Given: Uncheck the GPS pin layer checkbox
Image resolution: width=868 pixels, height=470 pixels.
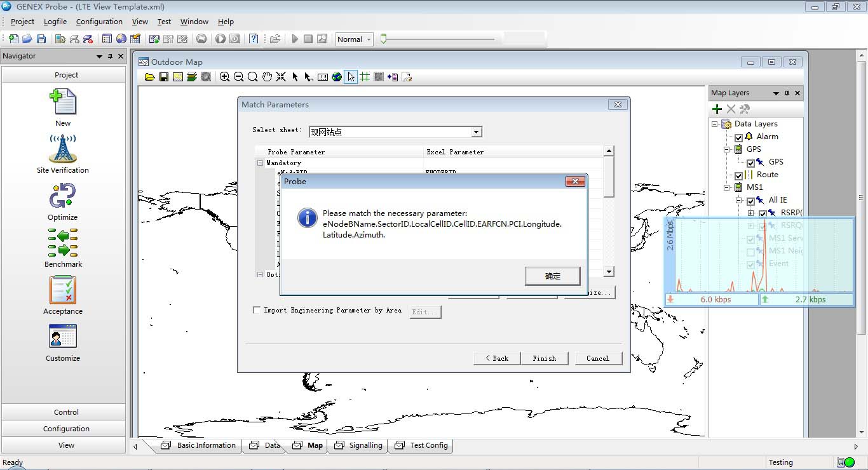Looking at the screenshot, I should (x=750, y=163).
